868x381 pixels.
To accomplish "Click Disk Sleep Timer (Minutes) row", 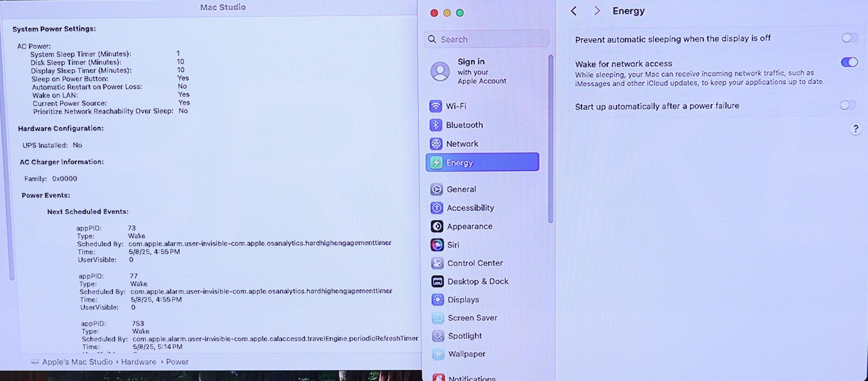I will point(107,62).
